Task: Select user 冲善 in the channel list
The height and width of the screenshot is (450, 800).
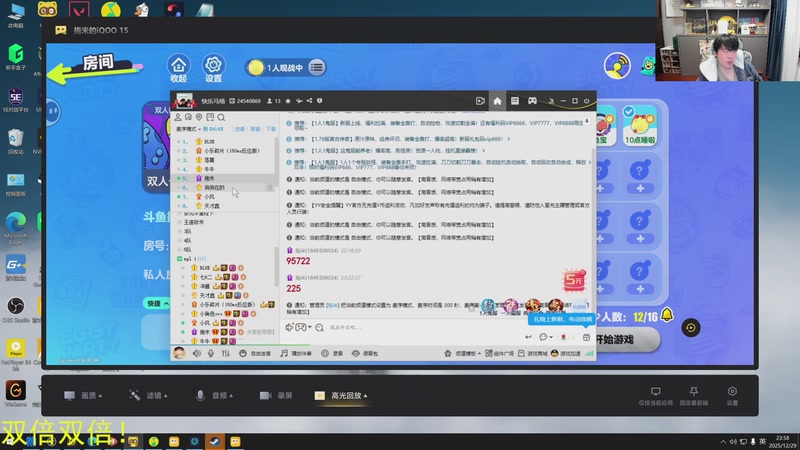Action: pos(205,286)
